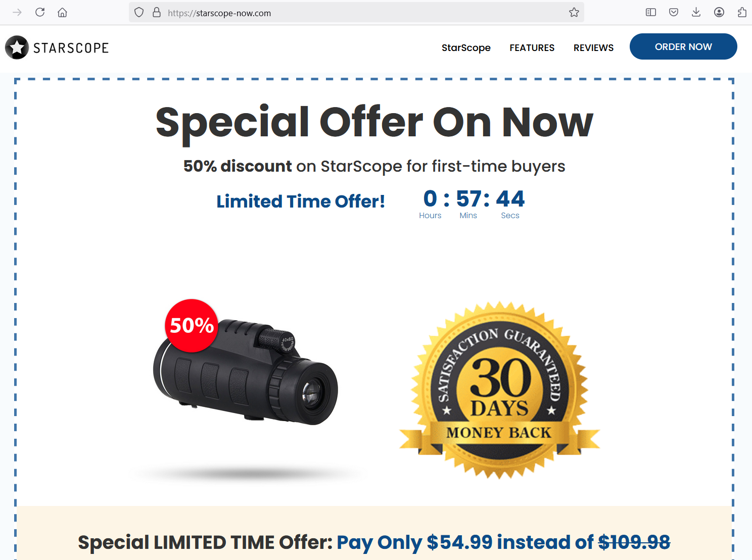Screen dimensions: 752x560
Task: Click the red 50% discount badge
Action: click(x=192, y=326)
